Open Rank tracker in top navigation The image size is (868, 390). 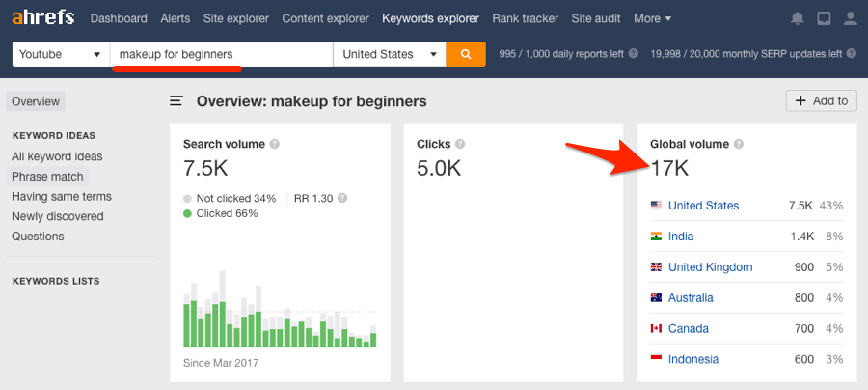(x=526, y=18)
